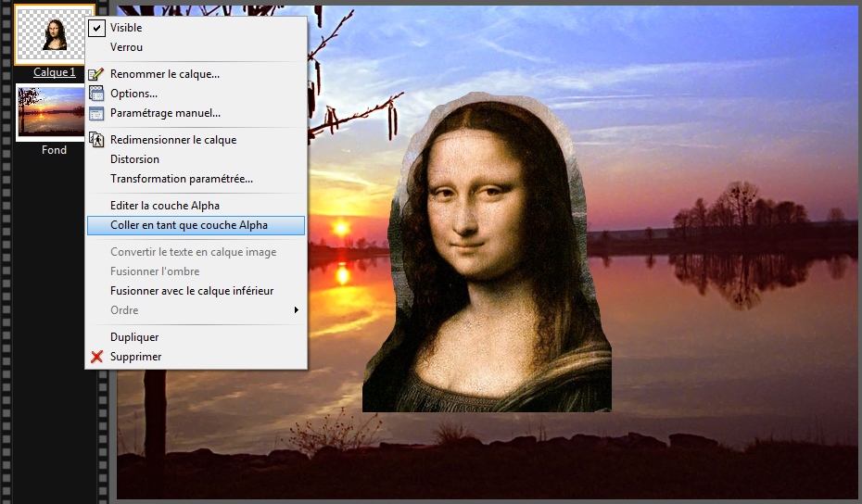The width and height of the screenshot is (862, 504).
Task: Click the resize layer icon
Action: click(96, 140)
